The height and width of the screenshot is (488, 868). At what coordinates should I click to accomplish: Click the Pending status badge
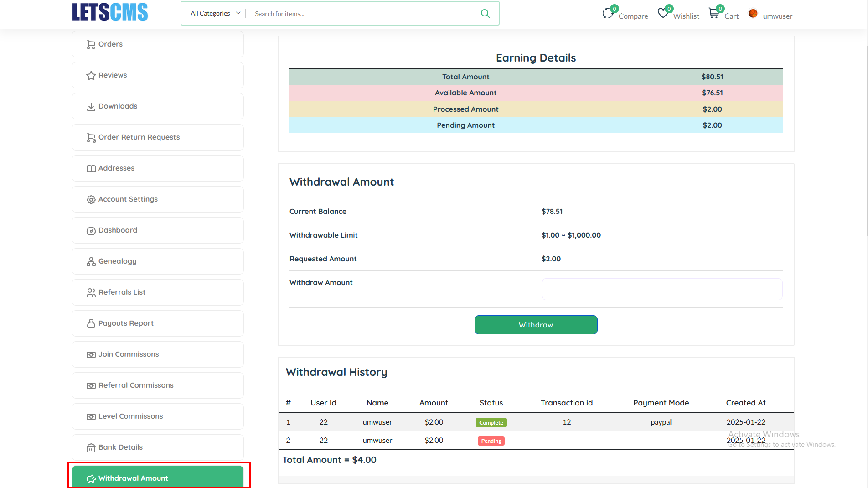pyautogui.click(x=491, y=441)
